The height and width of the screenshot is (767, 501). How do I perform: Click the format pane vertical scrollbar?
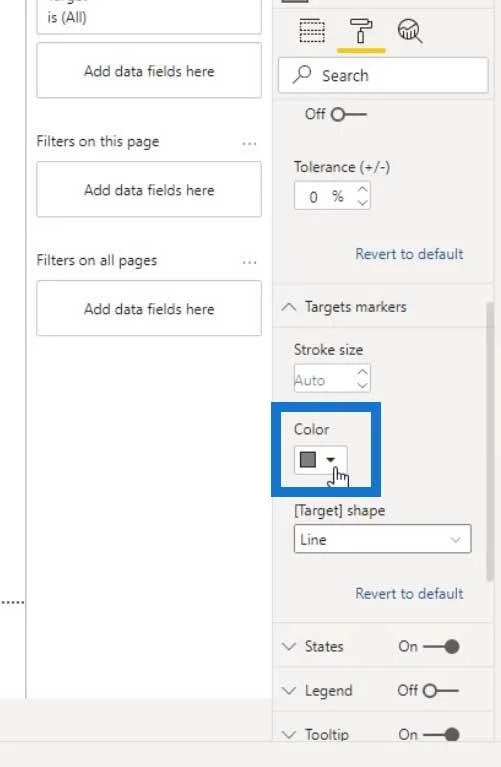click(490, 440)
